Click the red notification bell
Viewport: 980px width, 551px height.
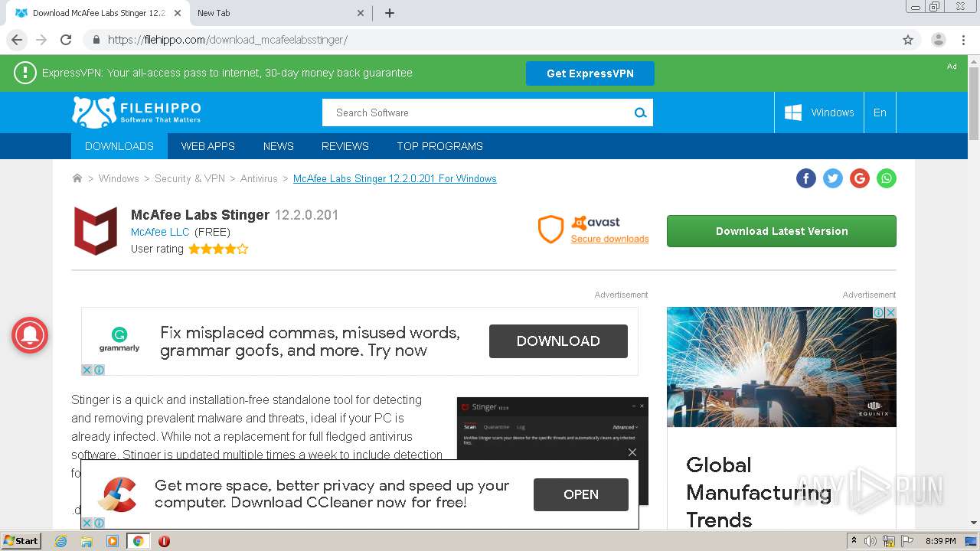click(x=30, y=334)
